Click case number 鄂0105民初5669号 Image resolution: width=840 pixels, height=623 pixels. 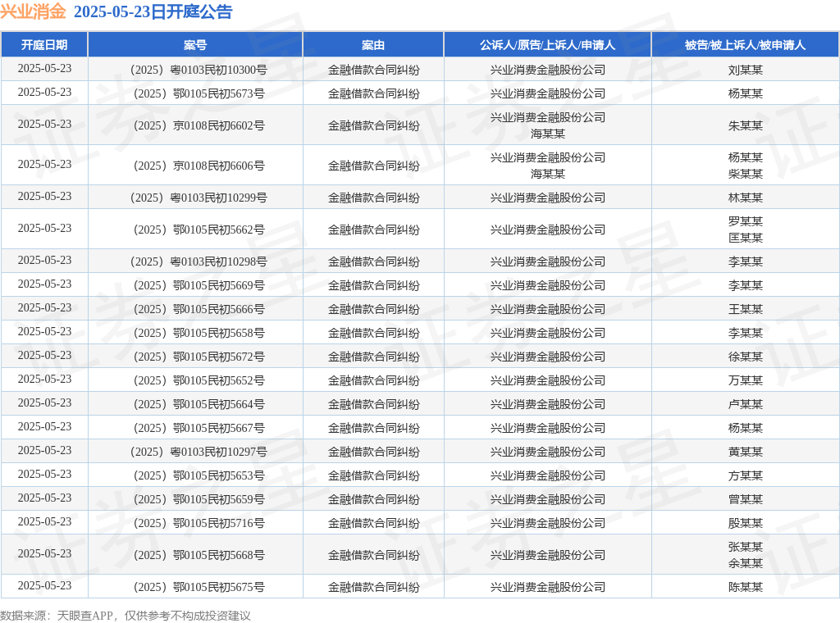click(x=199, y=286)
